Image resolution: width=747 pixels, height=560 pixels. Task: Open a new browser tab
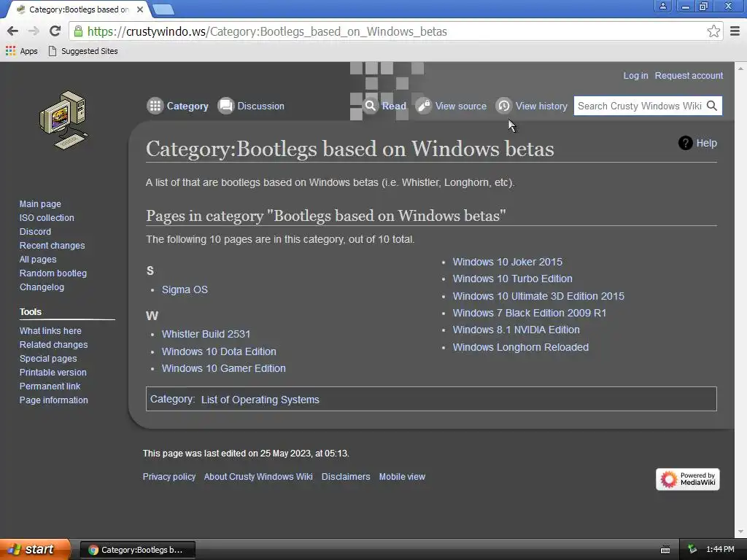pos(163,9)
